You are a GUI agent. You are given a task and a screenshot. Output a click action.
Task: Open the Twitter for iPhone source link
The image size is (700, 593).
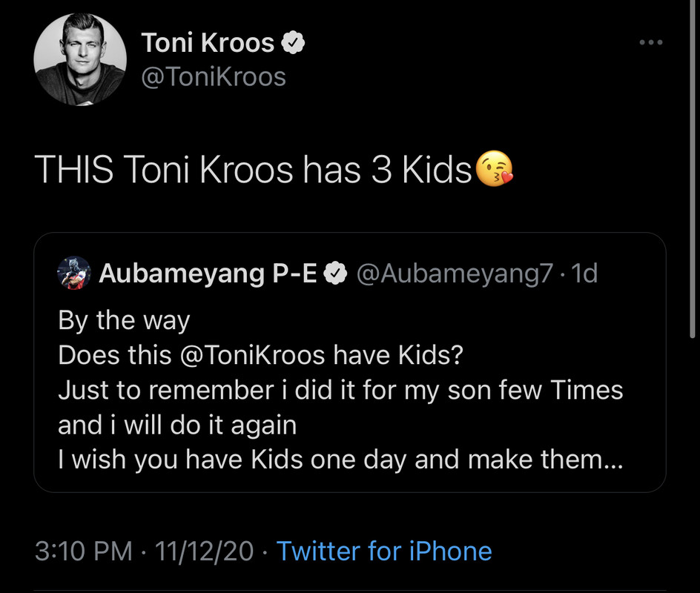[x=383, y=551]
